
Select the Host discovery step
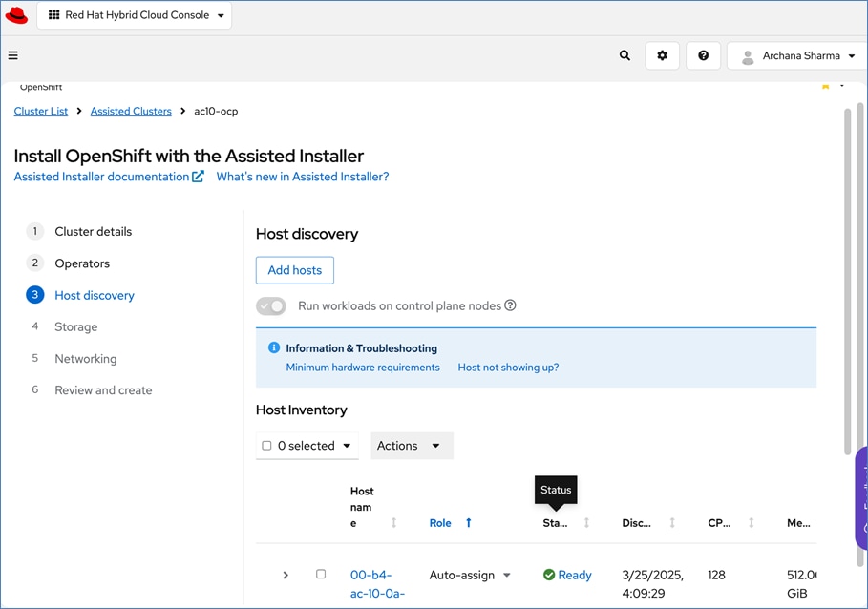pos(95,295)
